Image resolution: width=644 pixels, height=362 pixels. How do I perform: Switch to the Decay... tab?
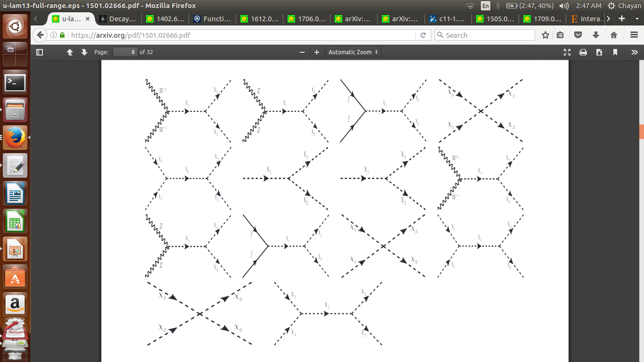click(118, 19)
